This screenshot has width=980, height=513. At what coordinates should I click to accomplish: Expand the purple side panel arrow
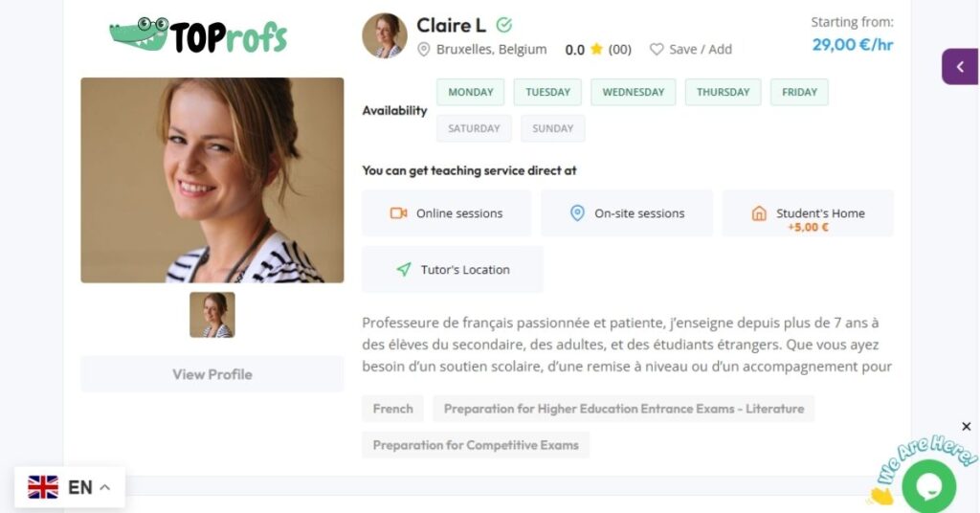960,67
